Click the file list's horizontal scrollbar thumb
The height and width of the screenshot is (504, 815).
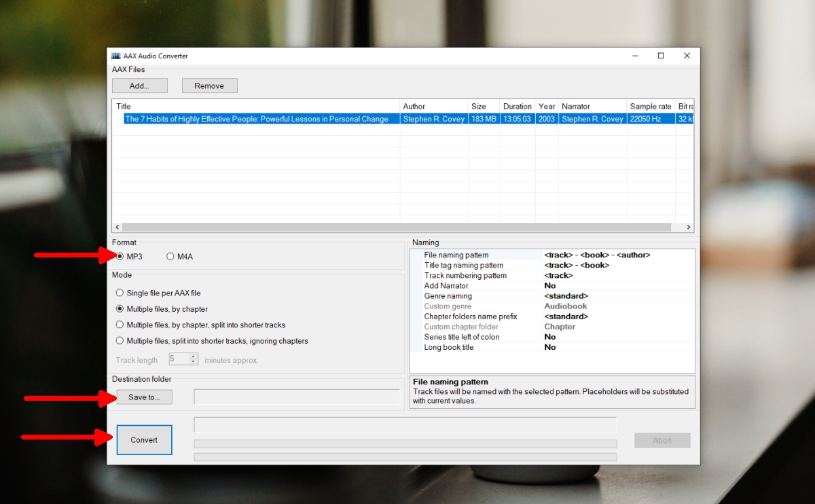click(x=397, y=227)
